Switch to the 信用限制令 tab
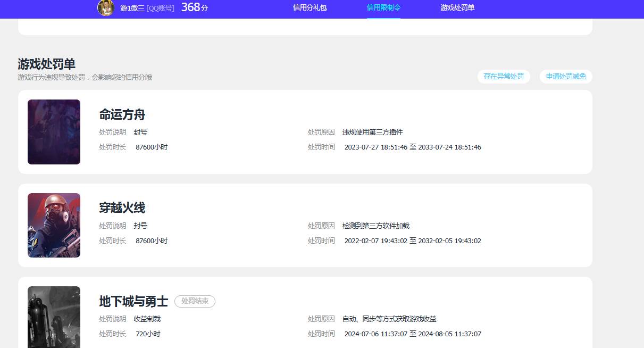This screenshot has height=348, width=644. point(383,8)
